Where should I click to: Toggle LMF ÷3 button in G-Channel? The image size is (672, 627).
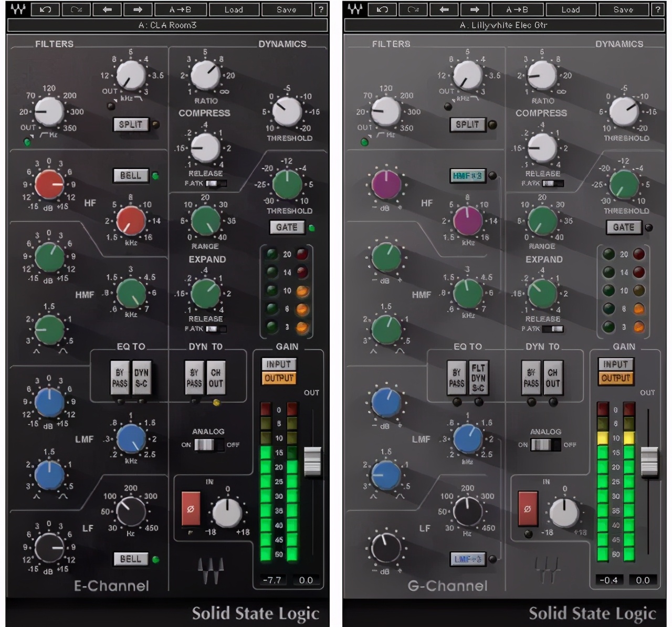tap(467, 559)
